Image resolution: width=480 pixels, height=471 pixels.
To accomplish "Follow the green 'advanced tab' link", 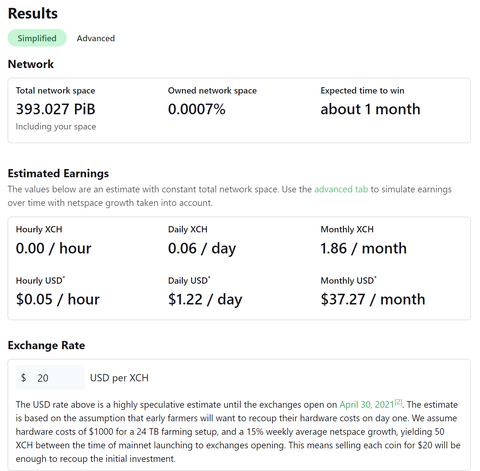I will [x=341, y=189].
